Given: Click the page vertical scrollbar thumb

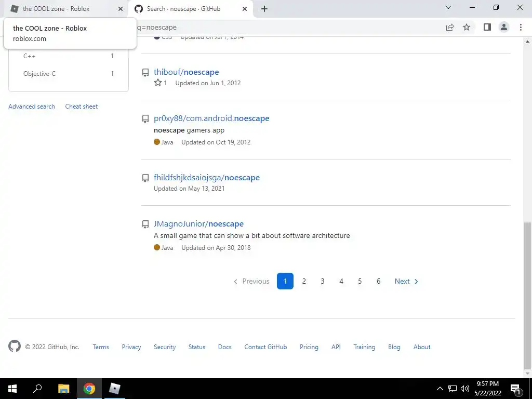Looking at the screenshot, I should tap(527, 296).
